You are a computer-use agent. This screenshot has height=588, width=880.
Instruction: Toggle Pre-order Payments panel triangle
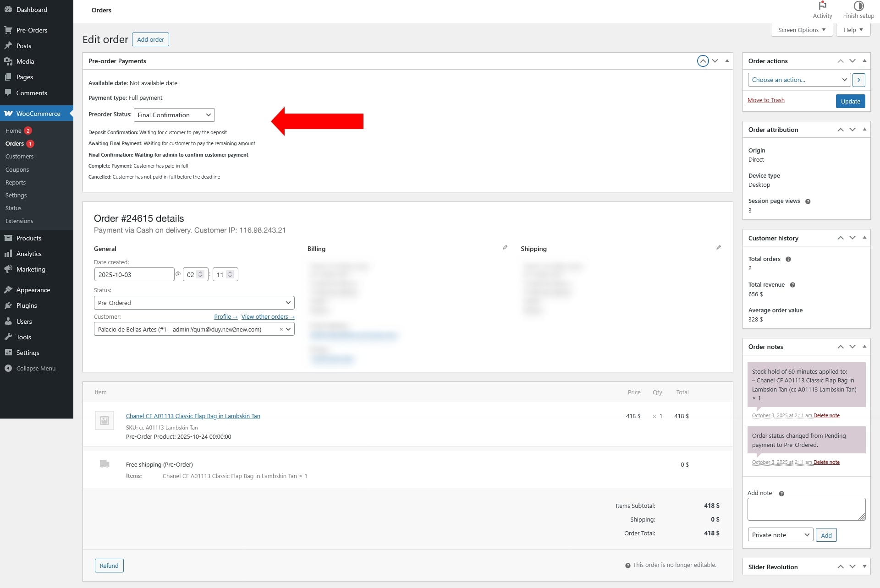[x=727, y=61]
